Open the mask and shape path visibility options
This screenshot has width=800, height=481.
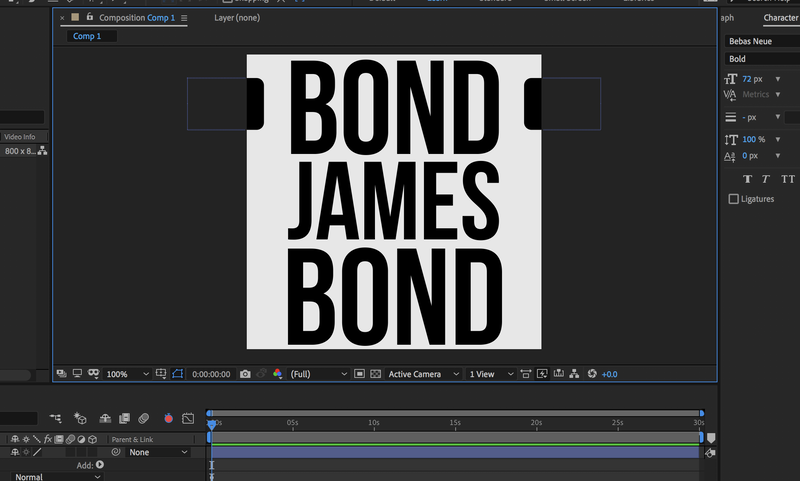[x=93, y=374]
